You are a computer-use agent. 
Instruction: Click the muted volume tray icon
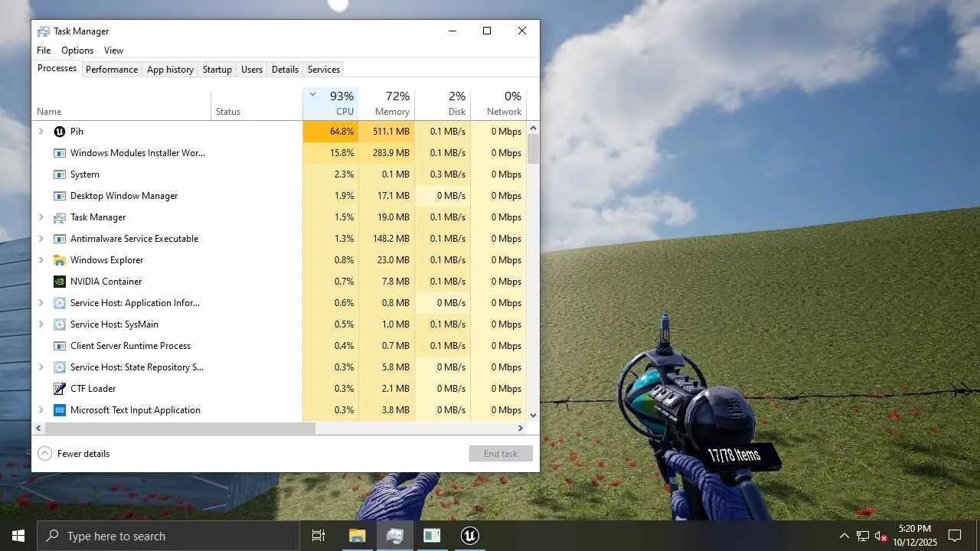pos(880,536)
